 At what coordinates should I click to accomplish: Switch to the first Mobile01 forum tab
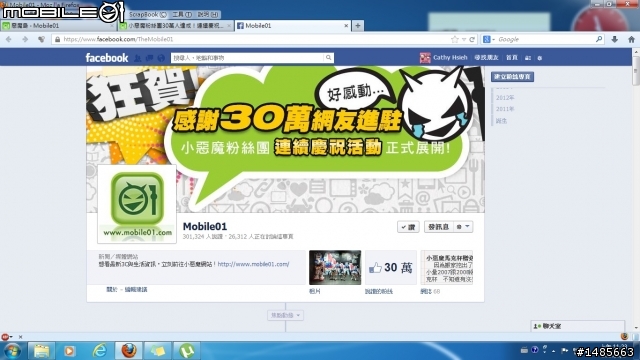tap(58, 25)
